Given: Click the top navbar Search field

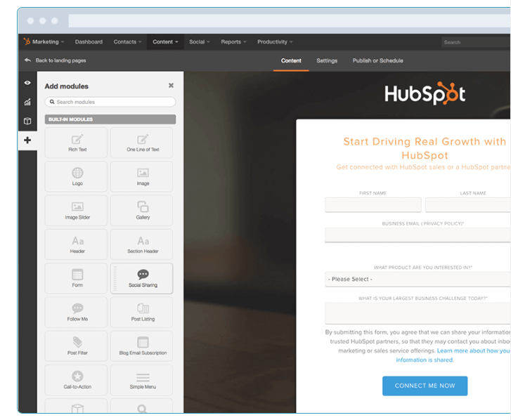Looking at the screenshot, I should (x=476, y=42).
